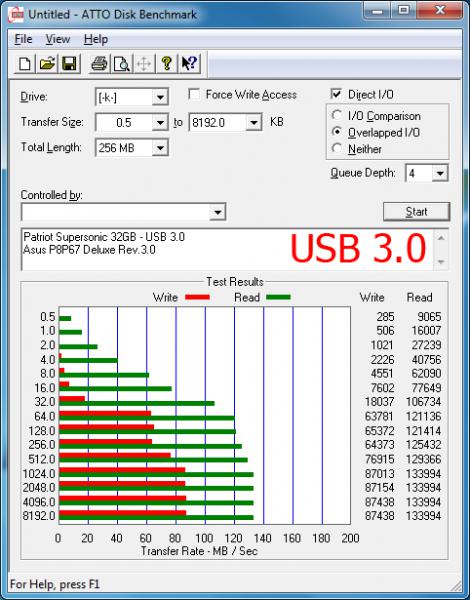Click the Save floppy disk icon

[x=69, y=64]
